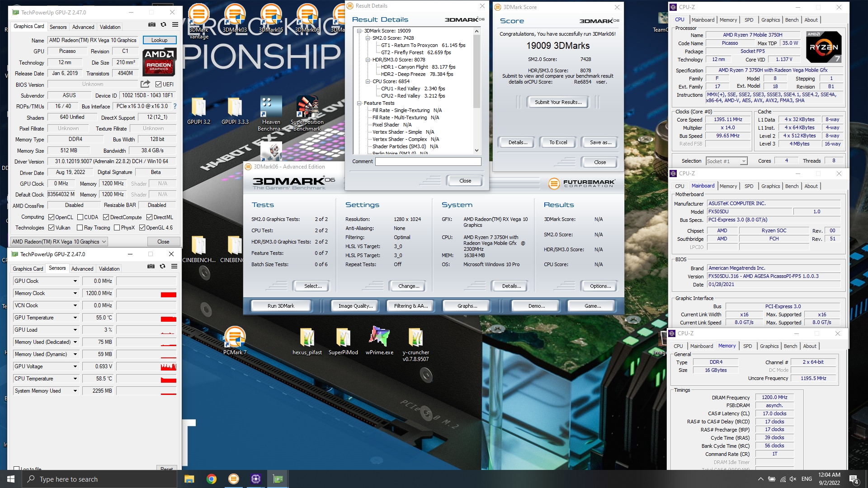Screen dimensions: 868x488
Task: Toggle the Ray Tracing checkbox
Action: pos(80,228)
